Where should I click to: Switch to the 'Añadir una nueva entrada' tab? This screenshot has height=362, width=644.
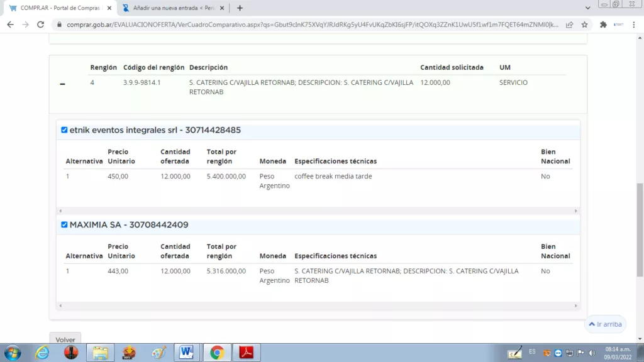(x=170, y=8)
